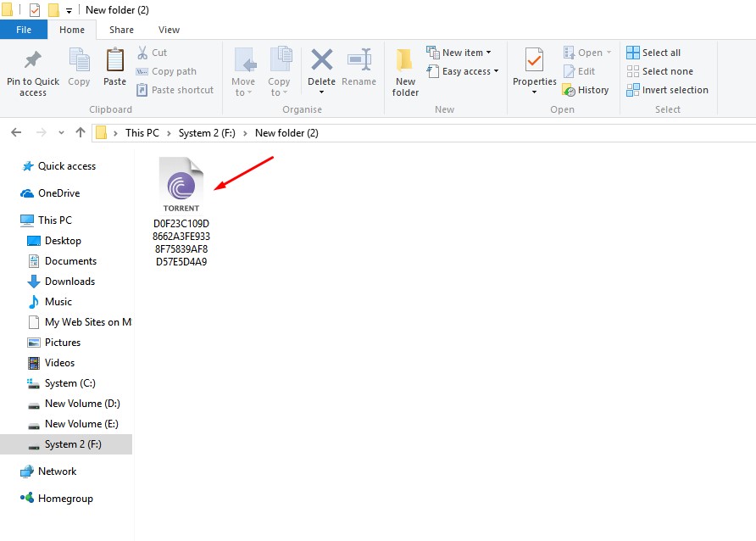This screenshot has width=756, height=541.
Task: Switch to the View tab
Action: [169, 30]
